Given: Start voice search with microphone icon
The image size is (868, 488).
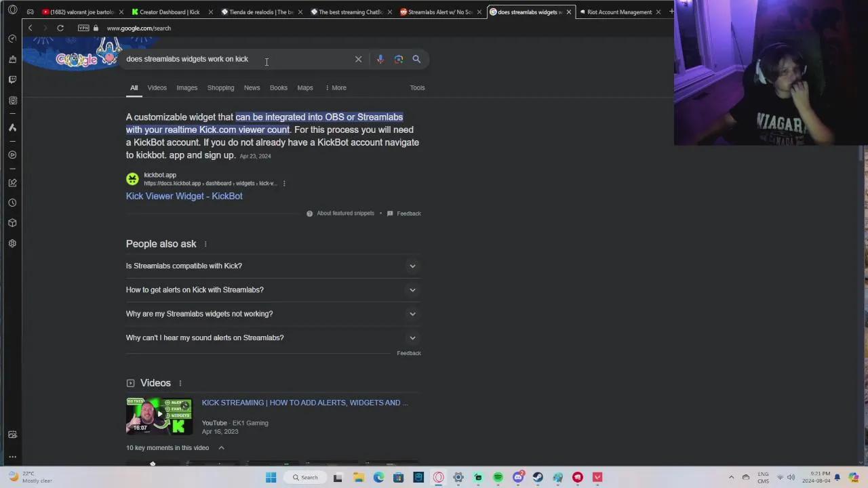Looking at the screenshot, I should coord(380,59).
